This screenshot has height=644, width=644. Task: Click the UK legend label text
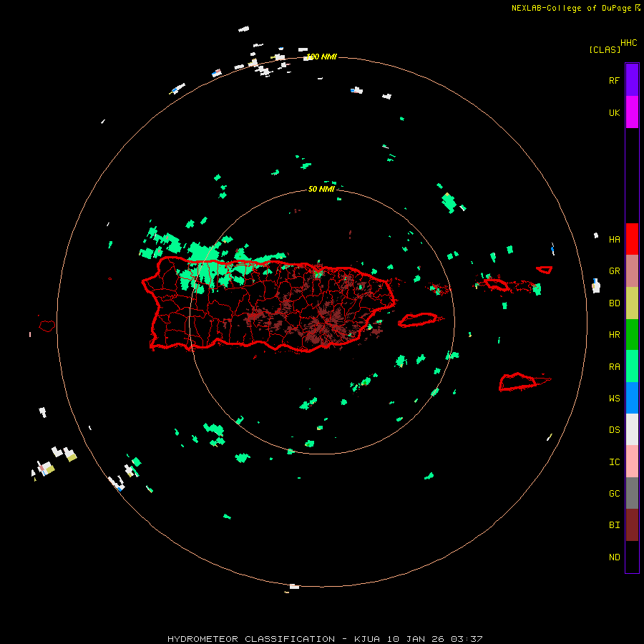tap(614, 112)
